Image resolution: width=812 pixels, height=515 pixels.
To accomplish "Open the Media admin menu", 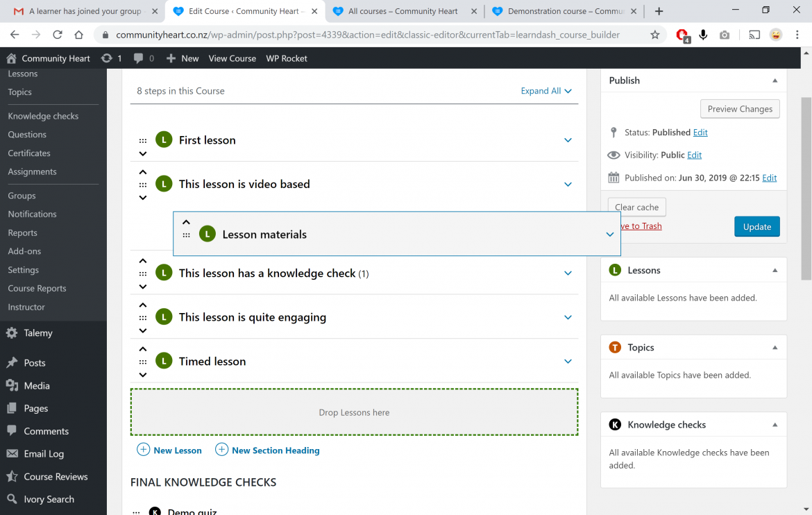I will pos(36,385).
